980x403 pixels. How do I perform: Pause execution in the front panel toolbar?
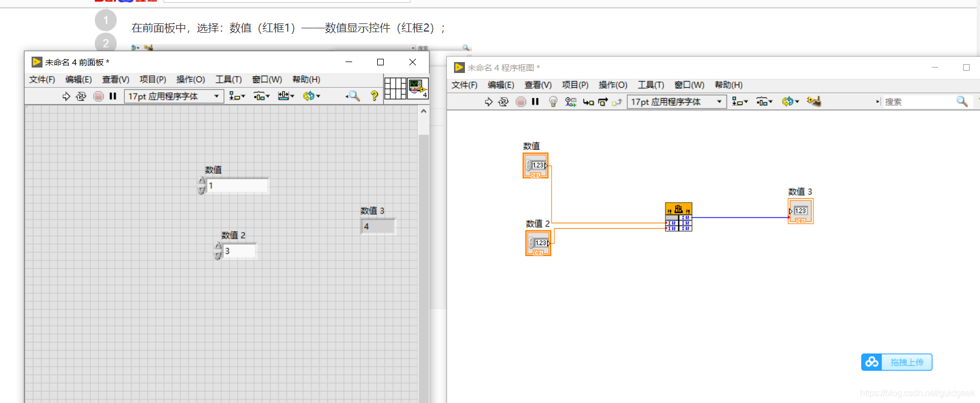pyautogui.click(x=113, y=96)
